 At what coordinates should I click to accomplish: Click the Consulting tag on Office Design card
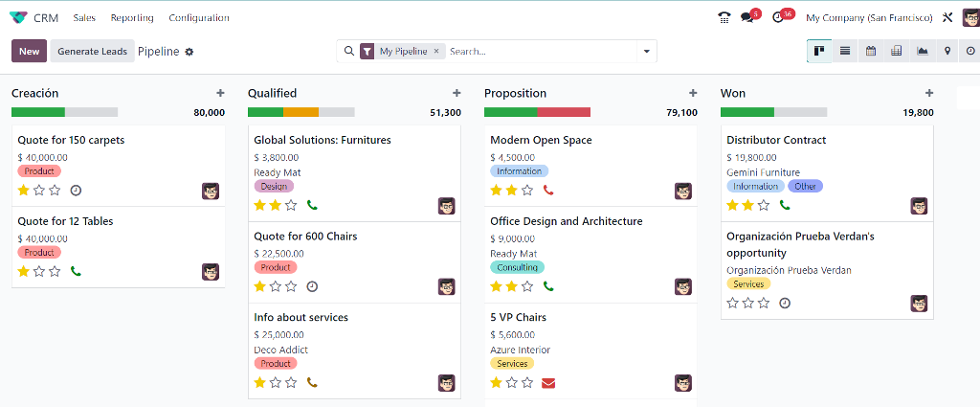(x=517, y=267)
